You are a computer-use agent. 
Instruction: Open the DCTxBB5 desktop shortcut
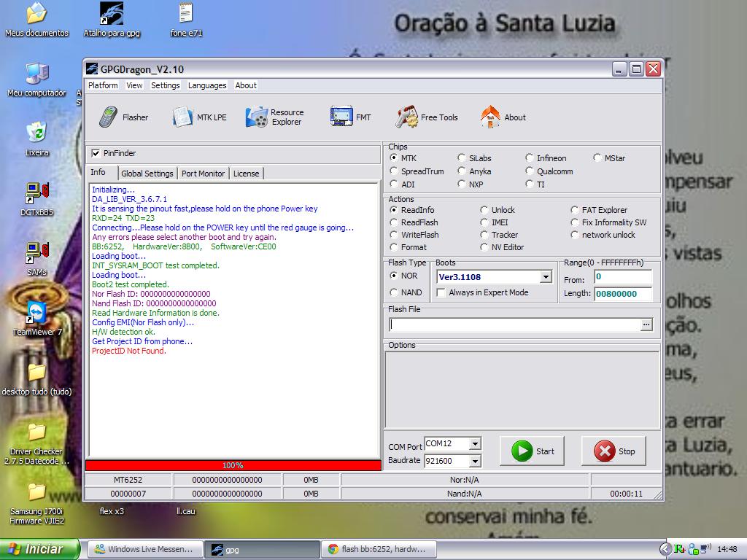tap(36, 199)
